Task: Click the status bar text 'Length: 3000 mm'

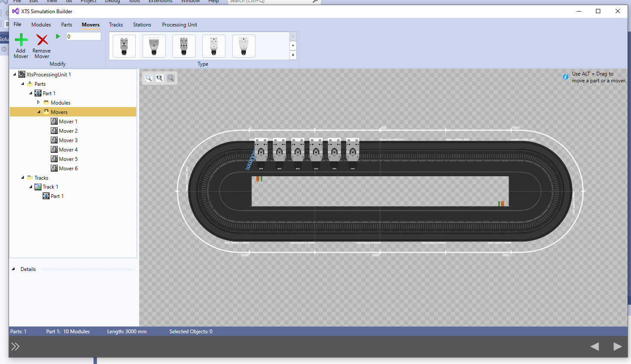Action: pos(127,332)
